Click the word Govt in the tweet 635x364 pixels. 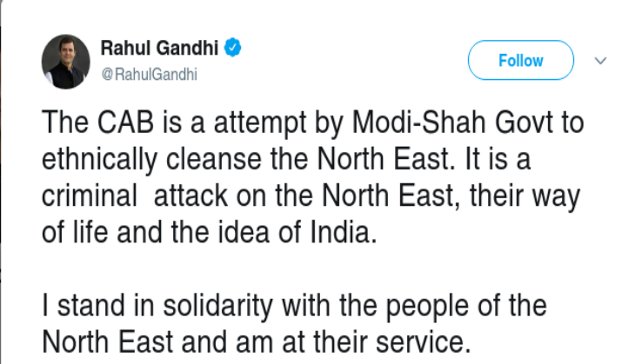(x=524, y=122)
